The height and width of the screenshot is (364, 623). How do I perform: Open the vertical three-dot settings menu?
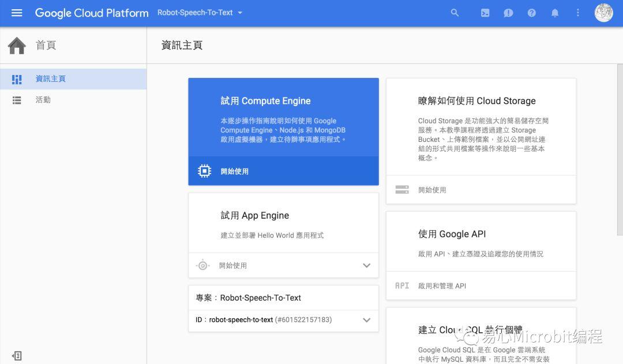click(x=577, y=13)
